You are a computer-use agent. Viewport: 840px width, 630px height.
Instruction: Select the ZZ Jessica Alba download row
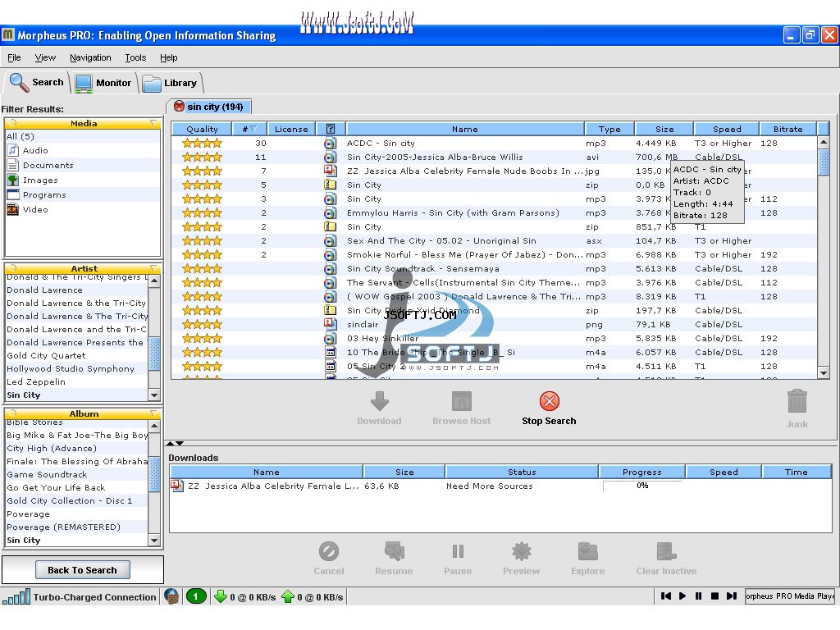(500, 486)
